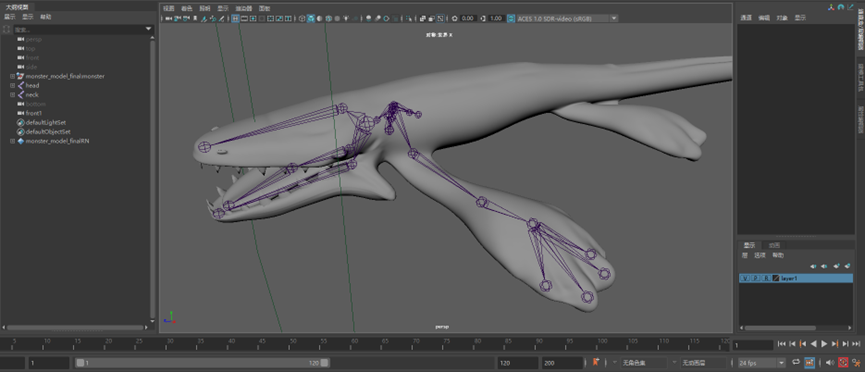The height and width of the screenshot is (372, 865).
Task: Toggle the smooth shade all icon
Action: pos(311,18)
